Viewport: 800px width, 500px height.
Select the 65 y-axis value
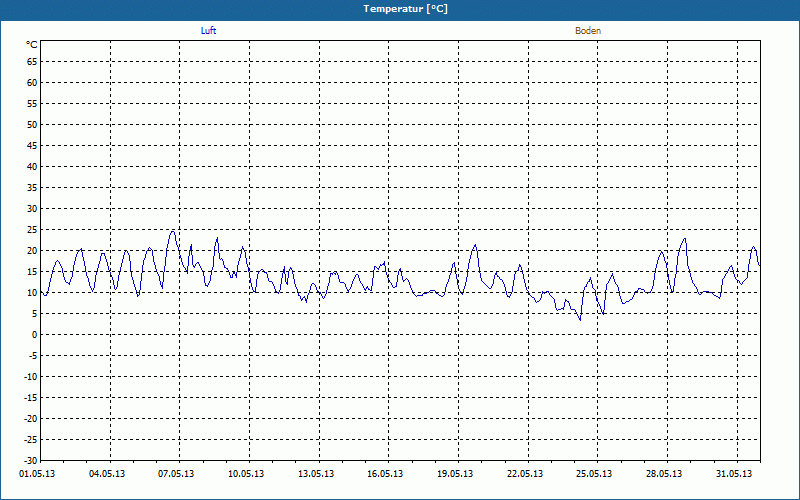point(32,62)
